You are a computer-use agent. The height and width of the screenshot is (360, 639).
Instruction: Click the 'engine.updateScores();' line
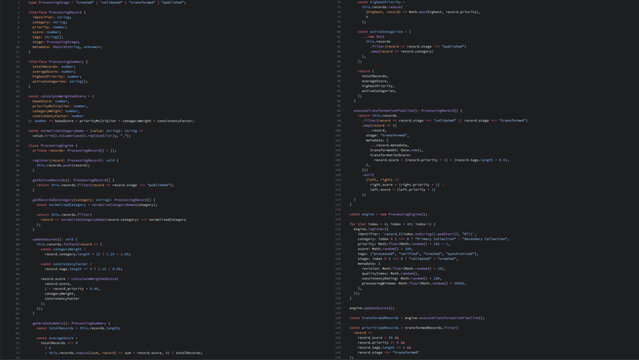click(x=372, y=308)
